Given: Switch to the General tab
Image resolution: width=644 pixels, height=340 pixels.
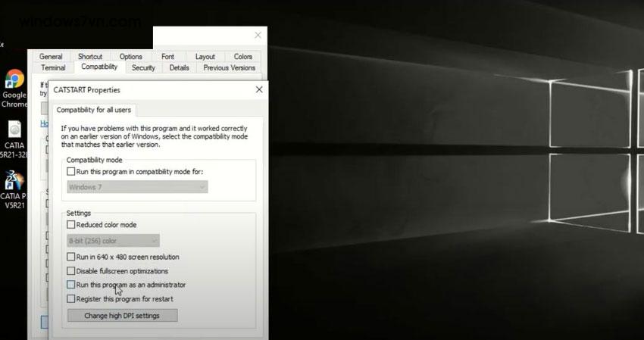Looking at the screenshot, I should [x=51, y=57].
